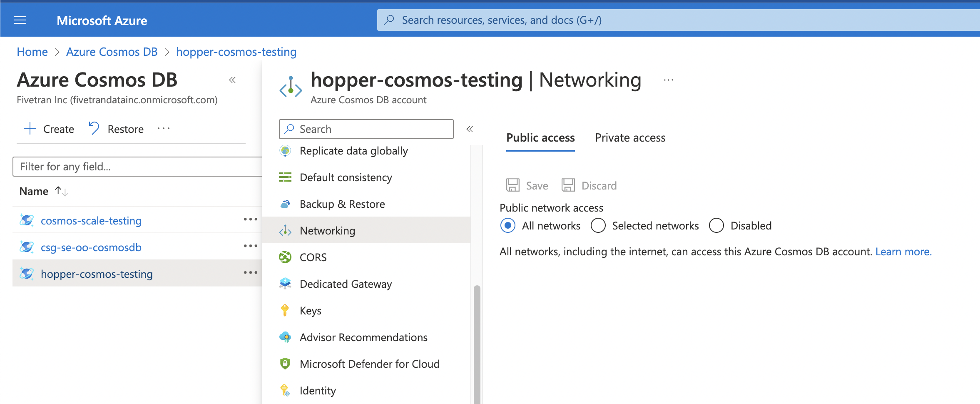
Task: Open more options for hopper-cosmos-testing row
Action: (x=251, y=273)
